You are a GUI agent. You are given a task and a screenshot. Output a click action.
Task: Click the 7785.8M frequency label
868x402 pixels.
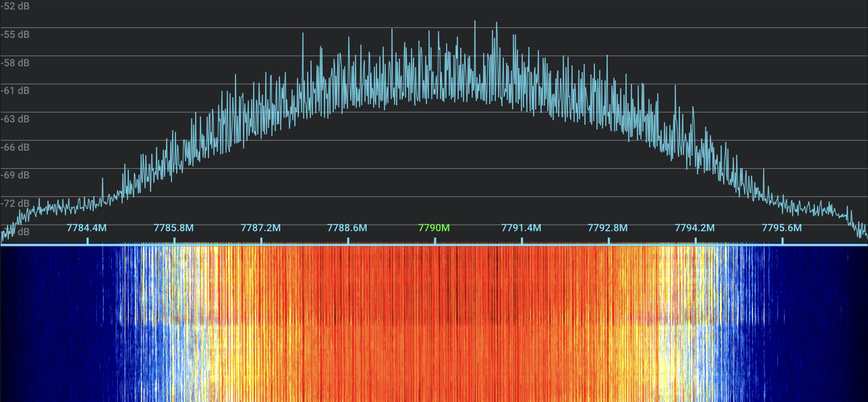[173, 228]
